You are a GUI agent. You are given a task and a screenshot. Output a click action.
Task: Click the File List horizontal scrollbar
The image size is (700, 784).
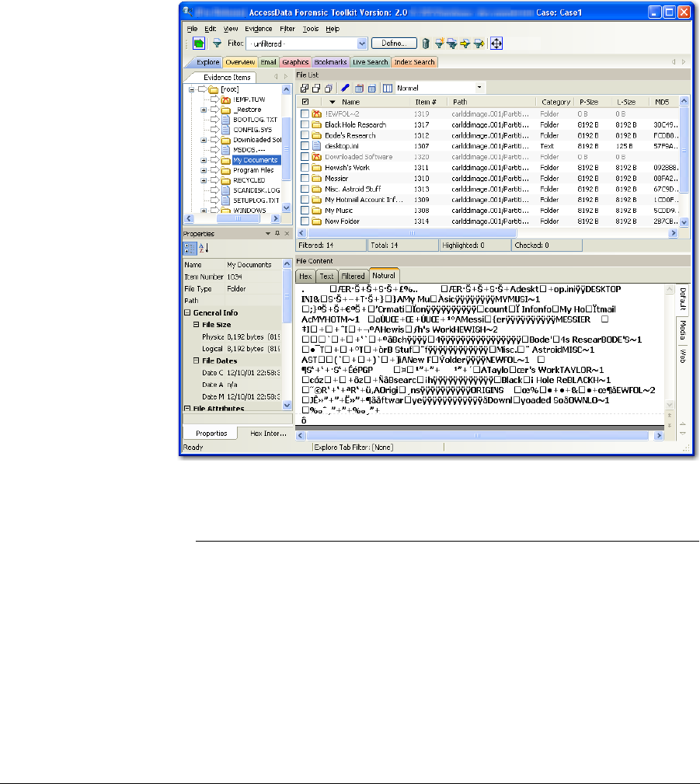pyautogui.click(x=412, y=233)
